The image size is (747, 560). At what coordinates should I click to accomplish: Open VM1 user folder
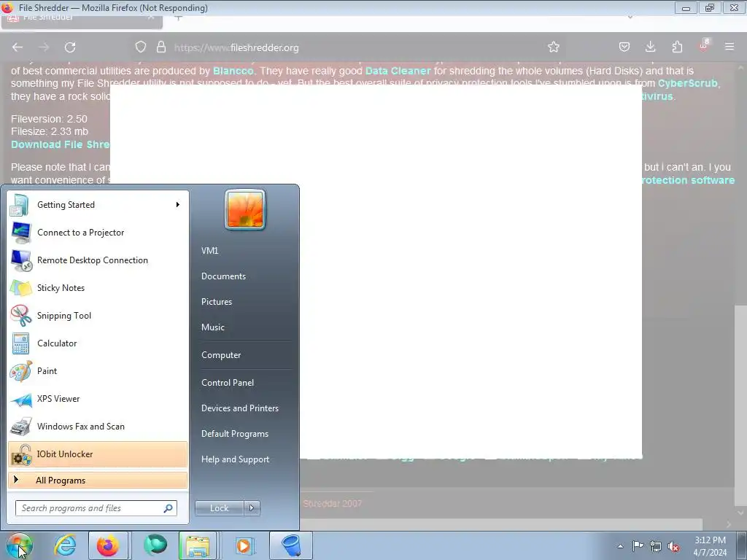coord(209,251)
